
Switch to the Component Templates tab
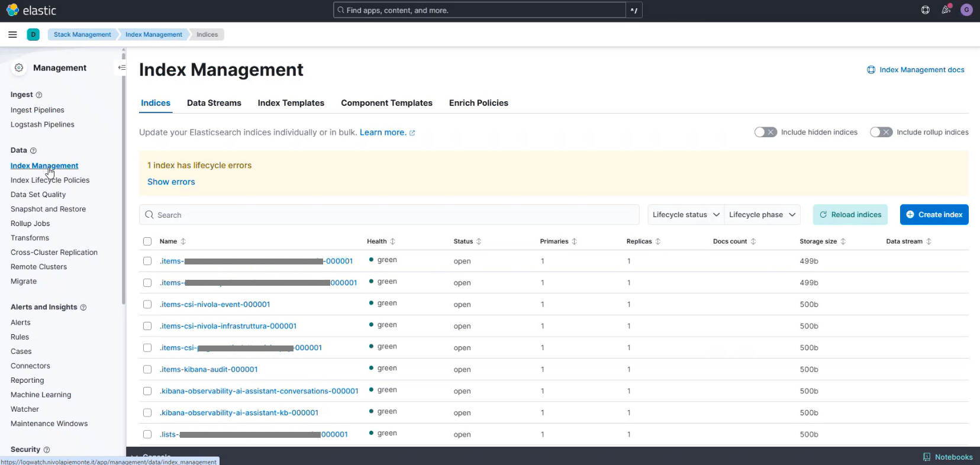386,103
